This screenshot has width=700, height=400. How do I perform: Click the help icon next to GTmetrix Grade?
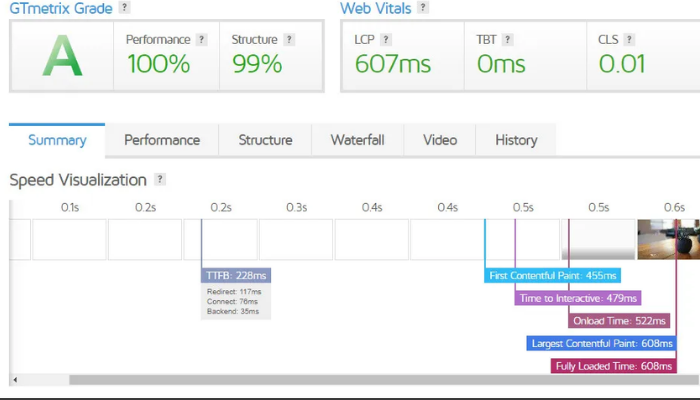click(124, 8)
